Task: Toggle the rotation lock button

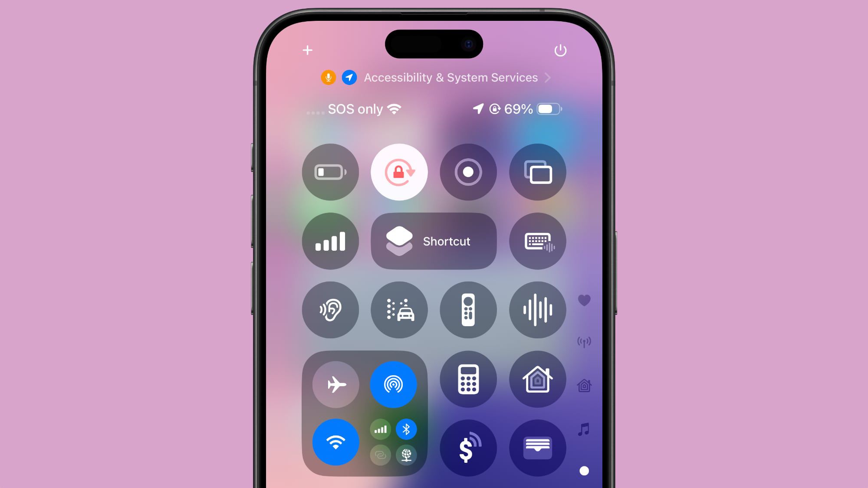Action: [399, 172]
